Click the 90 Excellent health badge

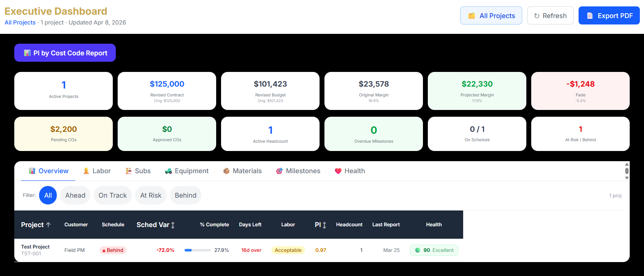[434, 250]
